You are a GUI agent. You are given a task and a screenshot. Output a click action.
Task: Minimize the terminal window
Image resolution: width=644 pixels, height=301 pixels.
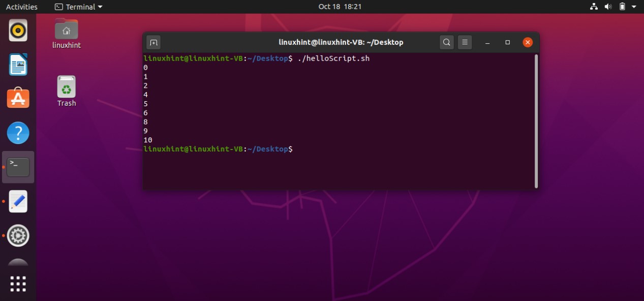pos(487,42)
